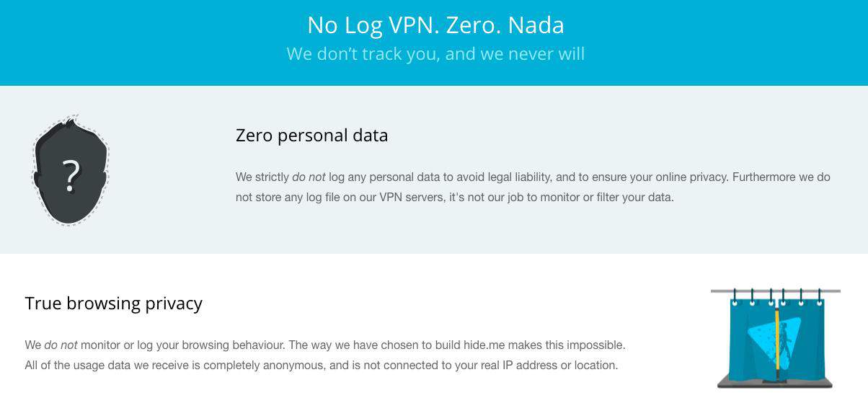Click the yellow stripe in the curtain
The width and height of the screenshot is (868, 411).
[x=776, y=344]
